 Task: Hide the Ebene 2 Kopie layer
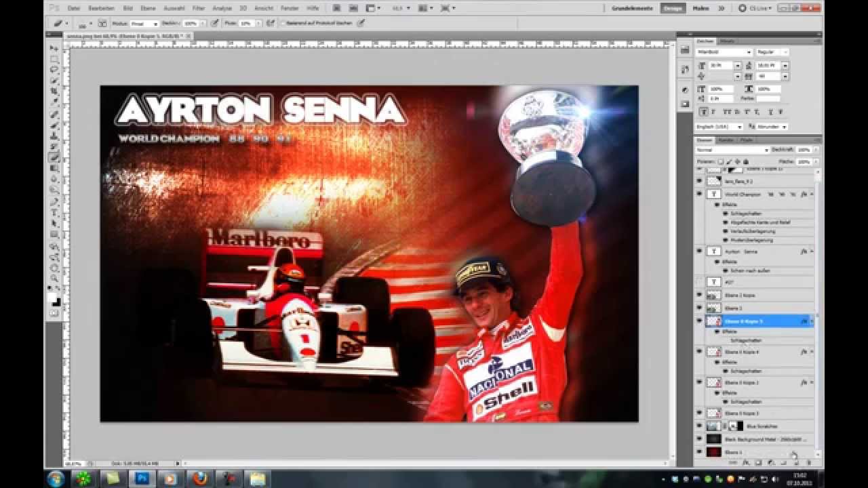click(x=699, y=295)
